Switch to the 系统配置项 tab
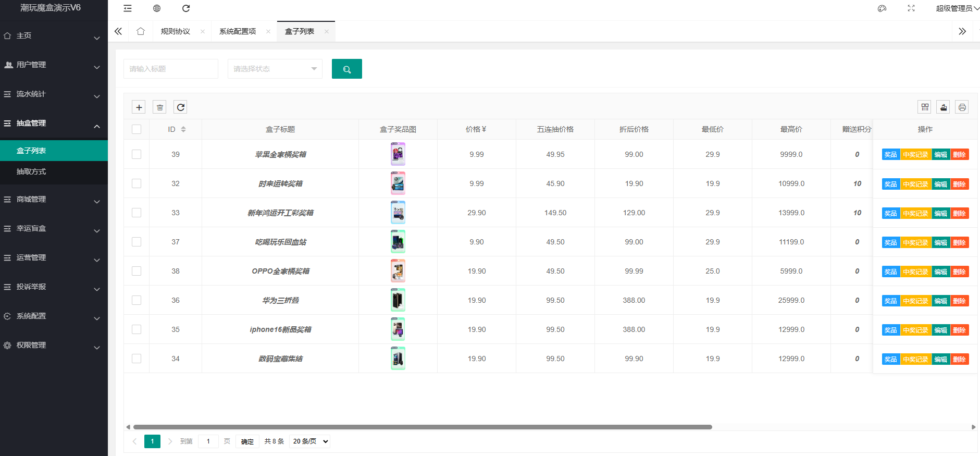Viewport: 980px width, 456px height. (x=238, y=31)
